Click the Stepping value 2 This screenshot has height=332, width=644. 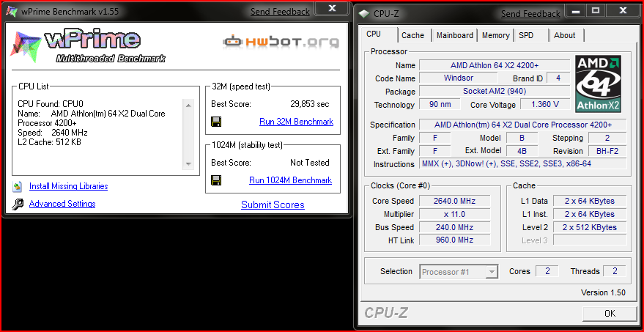pos(607,138)
